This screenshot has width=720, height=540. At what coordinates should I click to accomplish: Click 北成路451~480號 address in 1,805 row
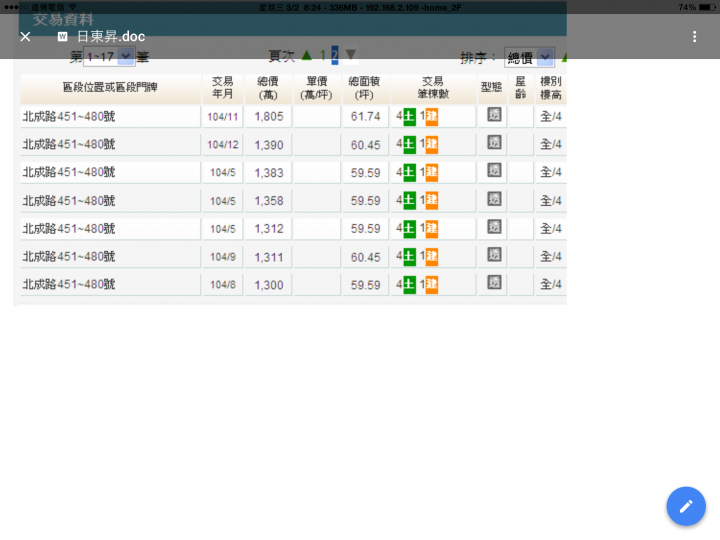[x=69, y=117]
